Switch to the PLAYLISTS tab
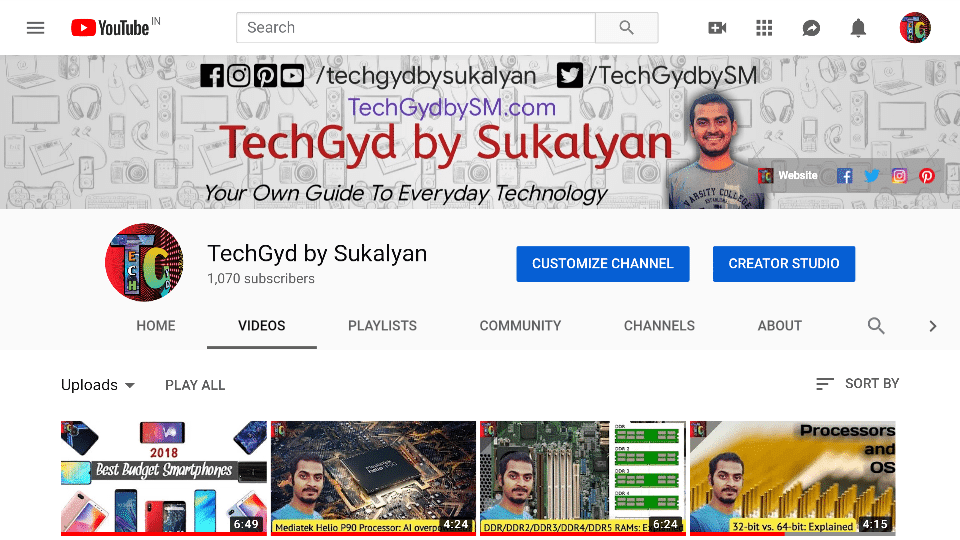This screenshot has height=540, width=960. (382, 326)
